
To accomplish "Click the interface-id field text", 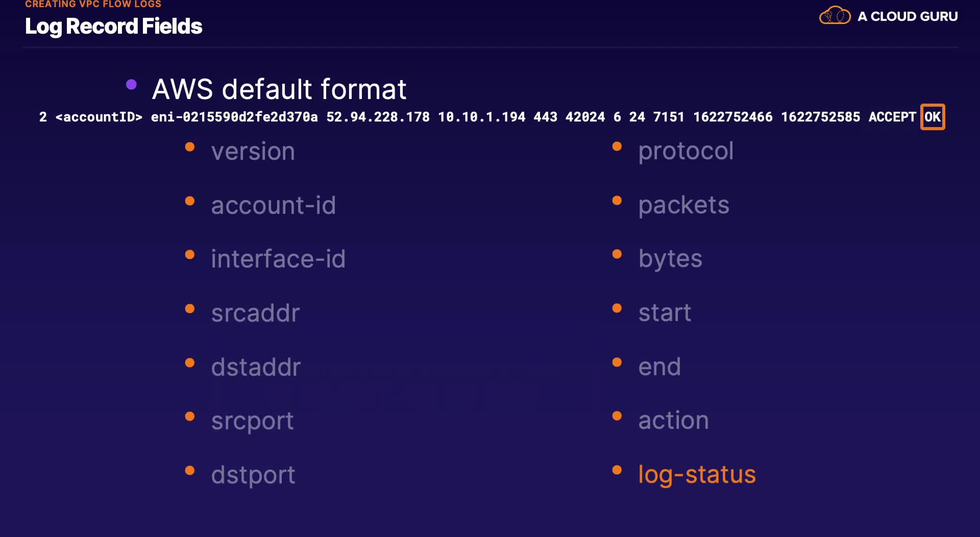I will [x=278, y=259].
